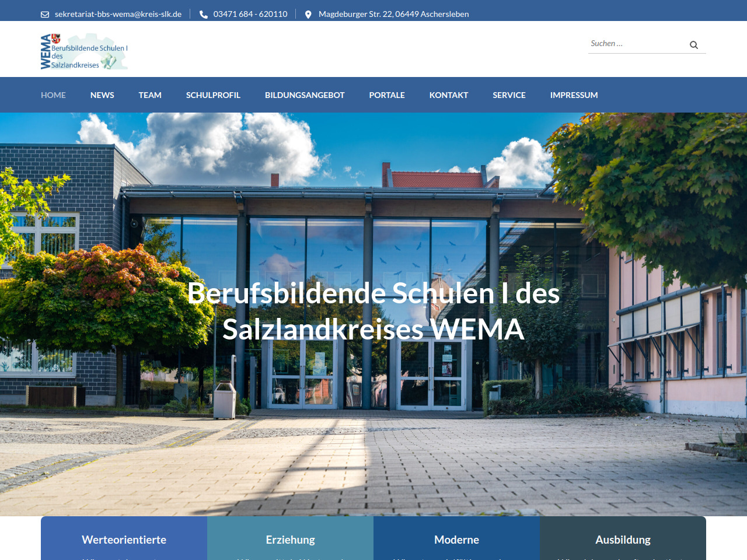
Task: Open the NEWS menu item
Action: 102,95
